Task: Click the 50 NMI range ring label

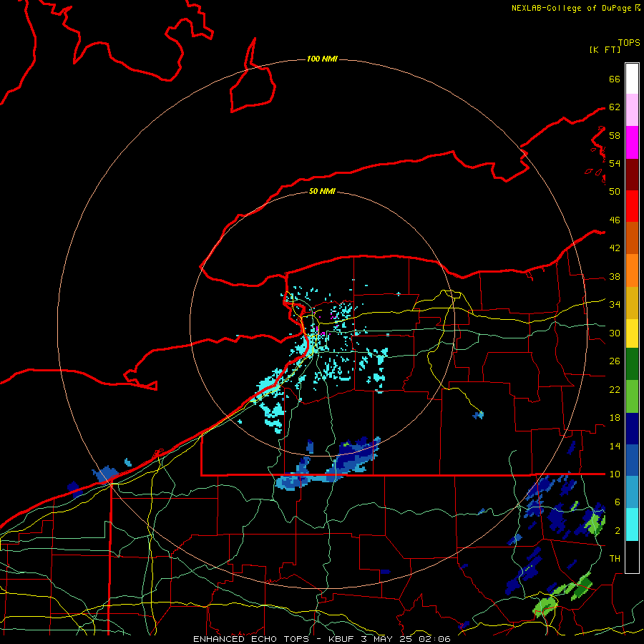Action: (x=322, y=191)
